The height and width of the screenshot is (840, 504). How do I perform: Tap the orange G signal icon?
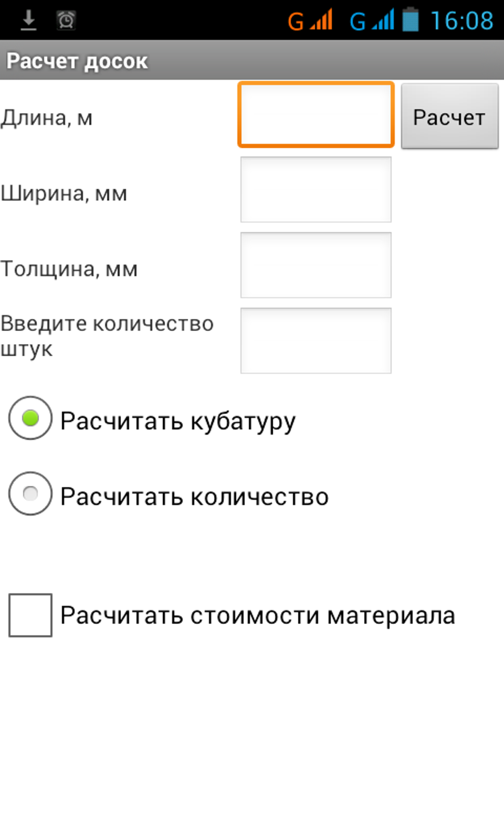310,20
